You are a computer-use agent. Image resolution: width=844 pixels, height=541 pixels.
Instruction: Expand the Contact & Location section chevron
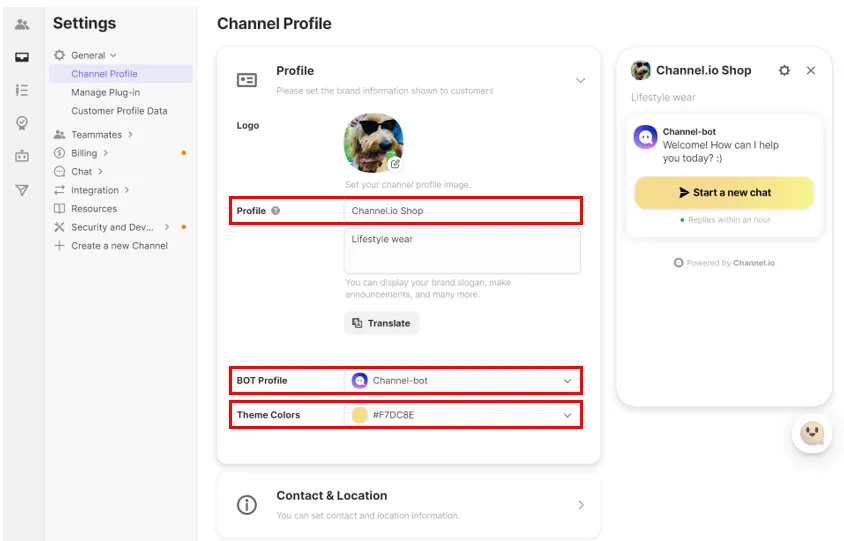click(x=581, y=505)
